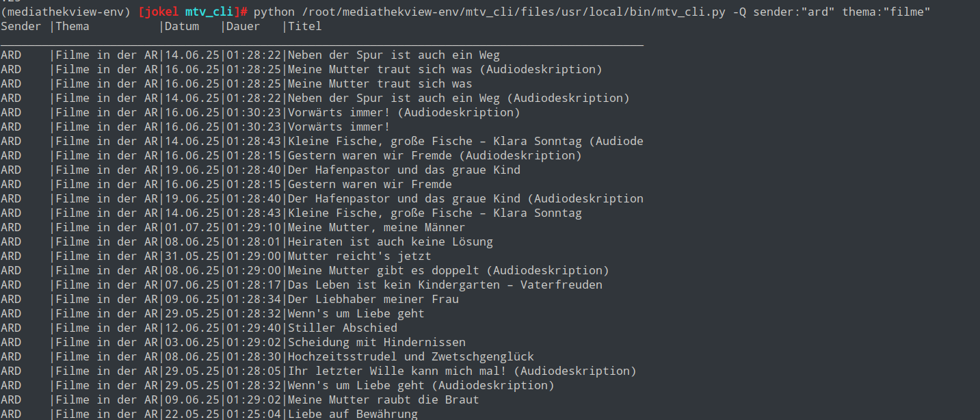Viewport: 980px width, 420px height.
Task: Select the title Stiller Abschied
Action: pos(342,328)
